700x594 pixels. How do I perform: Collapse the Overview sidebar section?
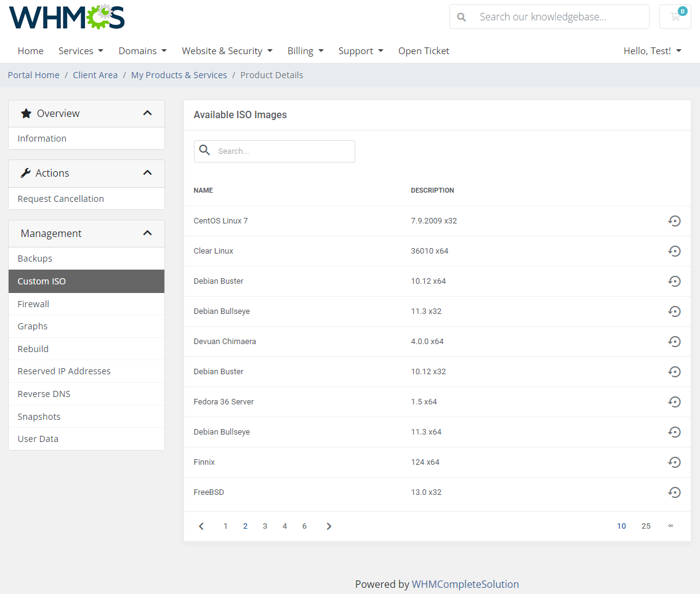[147, 113]
